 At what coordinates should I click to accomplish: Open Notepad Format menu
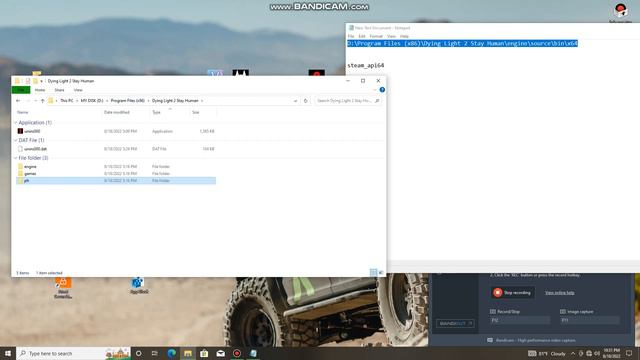point(376,36)
